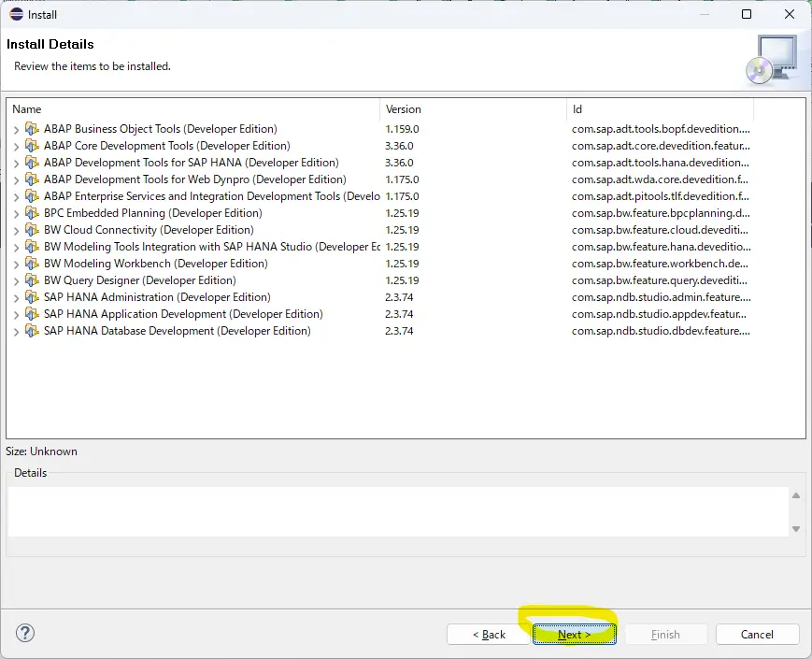Maximize the Install dialog window

[x=747, y=14]
